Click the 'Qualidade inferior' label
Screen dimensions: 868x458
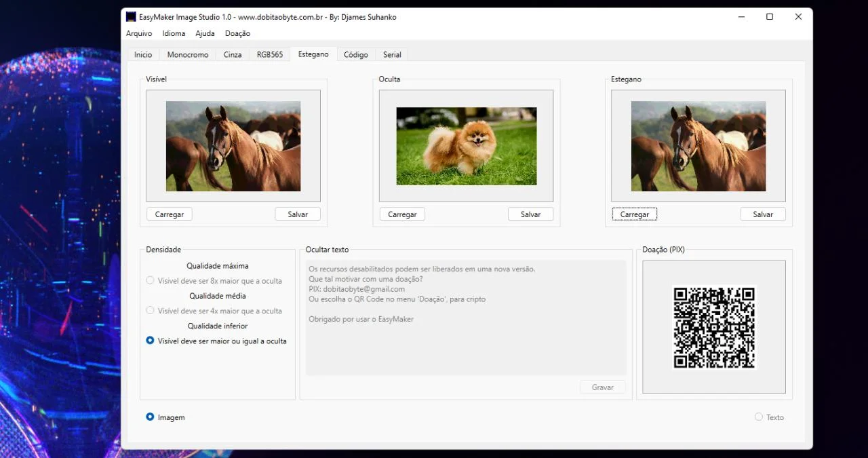tap(218, 326)
